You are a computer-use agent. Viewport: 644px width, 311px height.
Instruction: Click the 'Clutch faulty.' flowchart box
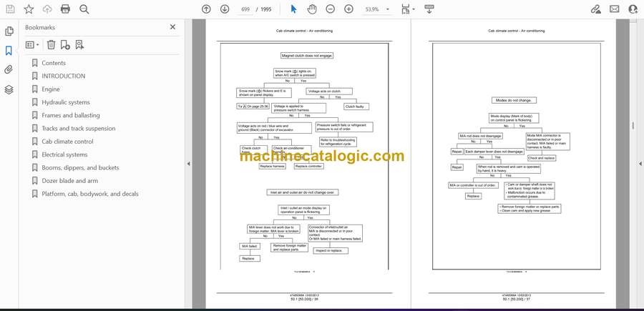click(356, 107)
